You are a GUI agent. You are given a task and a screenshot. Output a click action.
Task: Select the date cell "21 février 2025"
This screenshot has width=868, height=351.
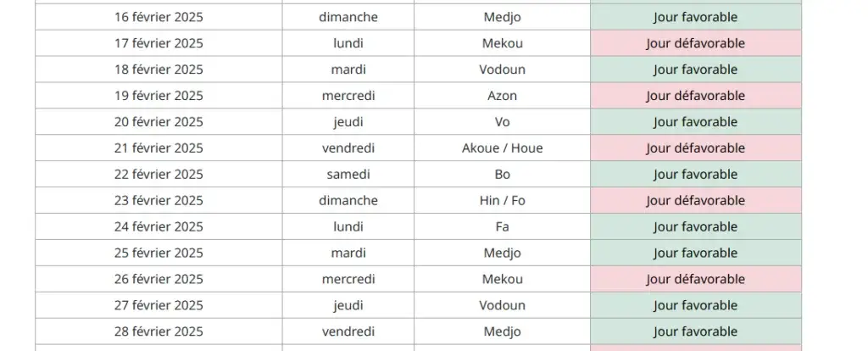pos(159,148)
